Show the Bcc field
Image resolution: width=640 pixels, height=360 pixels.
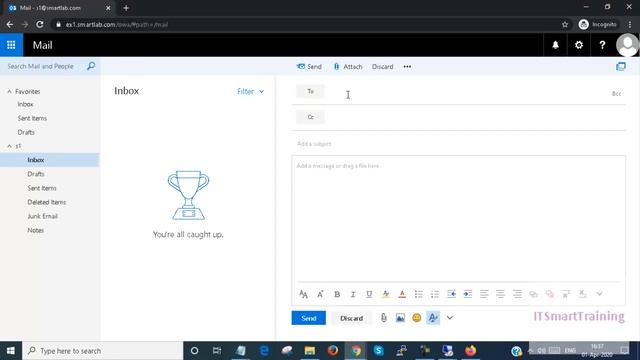[x=616, y=94]
